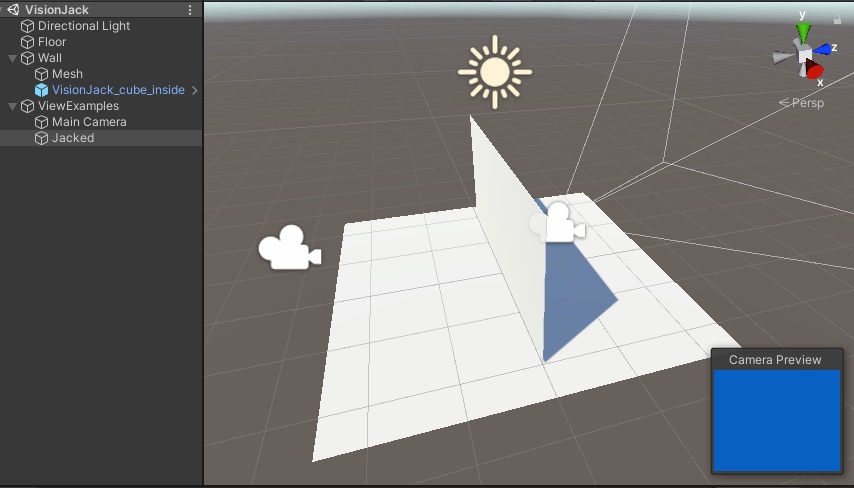Click the blue VisionJack_cube_inside prefab icon
The image size is (854, 488).
pyautogui.click(x=41, y=90)
